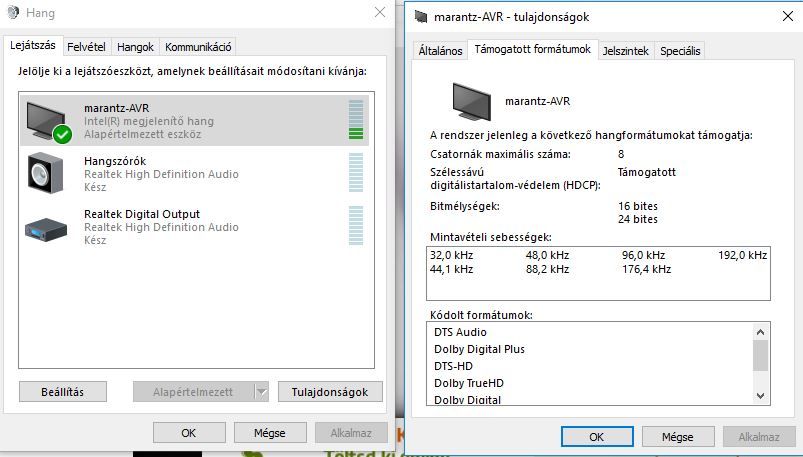Click the 88,2 kHz sample rate
Viewport: 803px width, 457px height.
point(547,269)
